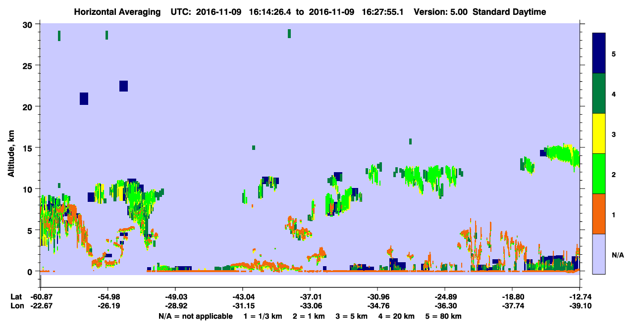Click the 'Standard Daytime' text in title
The height and width of the screenshot is (330, 644).
pos(509,12)
